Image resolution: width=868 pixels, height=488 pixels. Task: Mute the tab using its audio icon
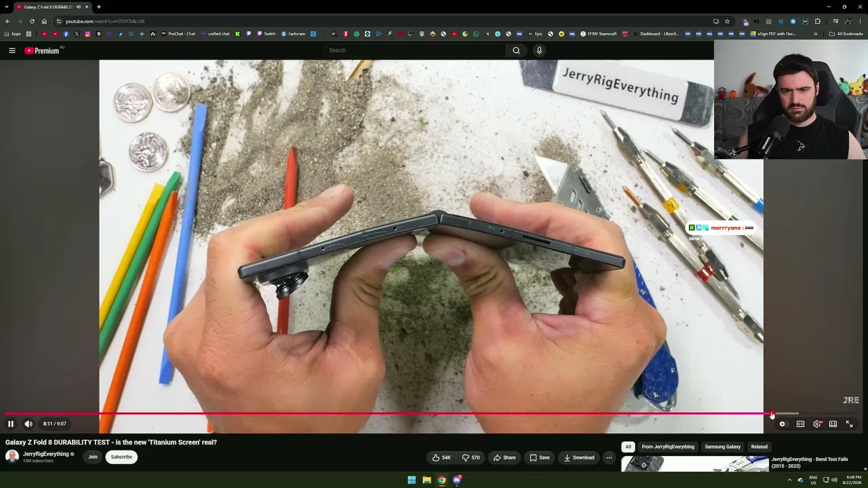tap(79, 7)
